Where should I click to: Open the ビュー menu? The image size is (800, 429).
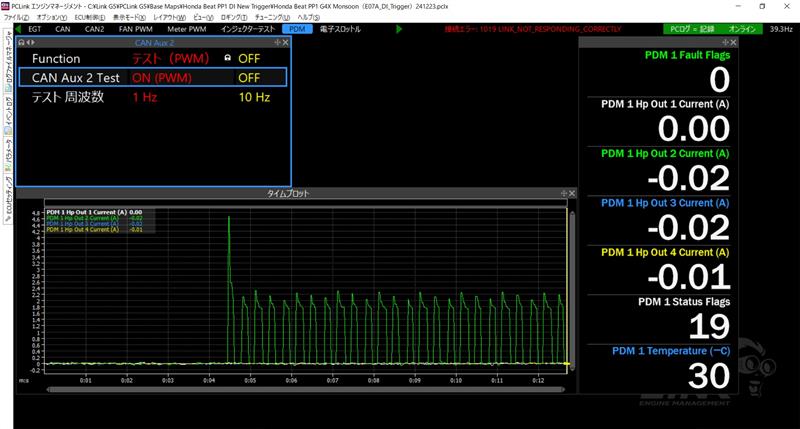(203, 17)
